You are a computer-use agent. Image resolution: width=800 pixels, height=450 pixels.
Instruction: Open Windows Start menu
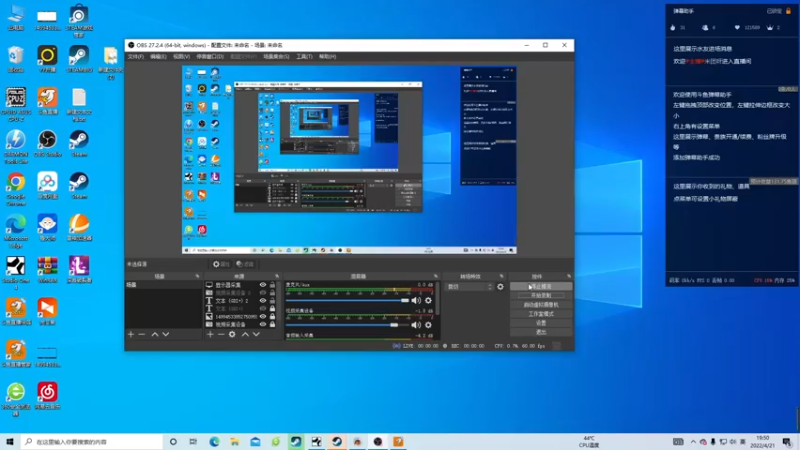point(10,442)
